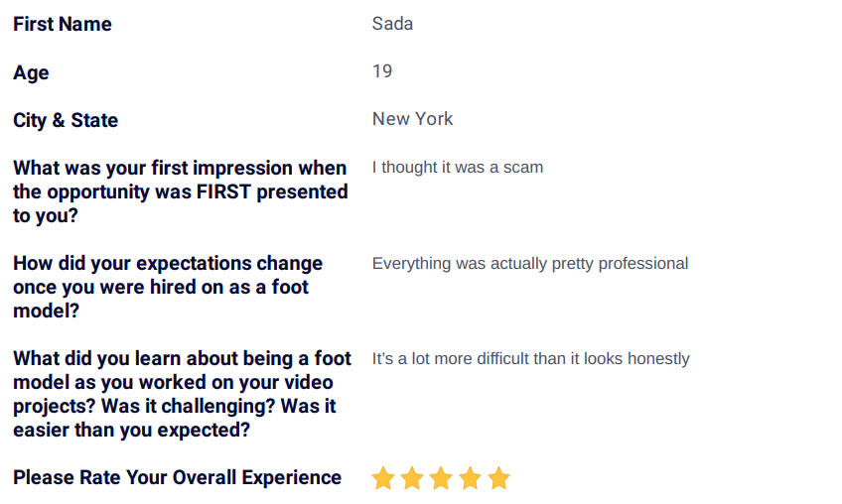This screenshot has width=842, height=504.
Task: Click the foot model learning question
Action: (x=182, y=394)
